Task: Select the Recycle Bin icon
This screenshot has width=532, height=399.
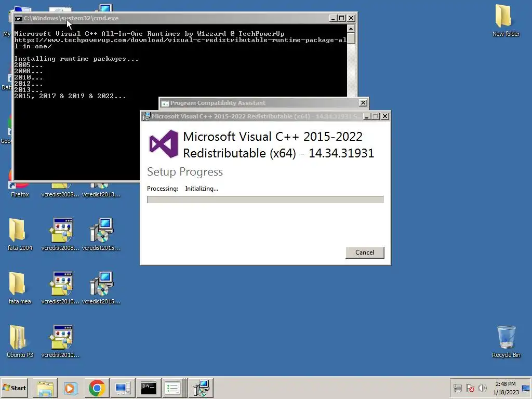Action: (x=506, y=341)
